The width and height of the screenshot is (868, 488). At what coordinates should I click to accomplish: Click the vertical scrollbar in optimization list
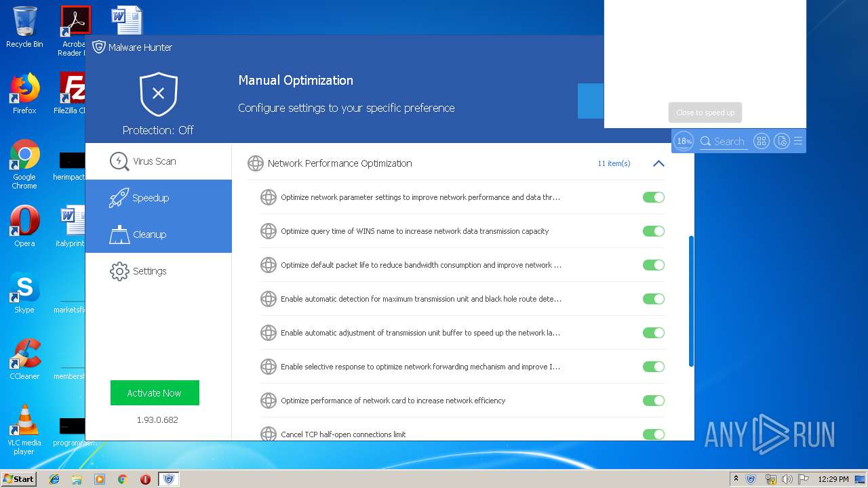(x=691, y=302)
